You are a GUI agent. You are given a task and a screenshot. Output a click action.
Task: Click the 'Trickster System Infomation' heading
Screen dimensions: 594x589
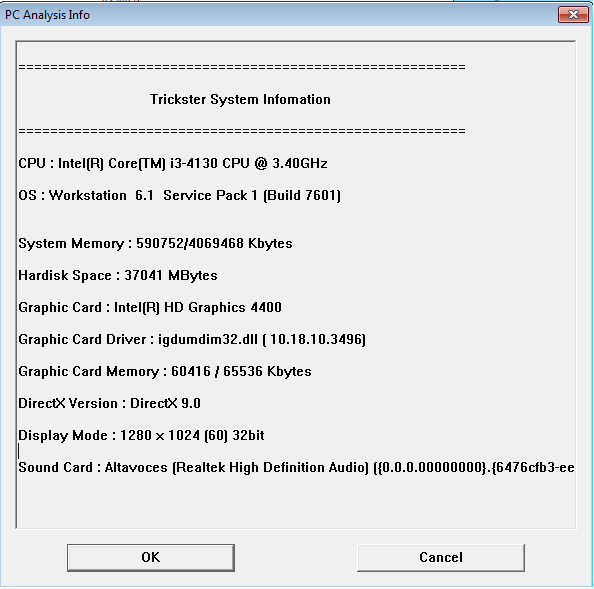(x=240, y=99)
